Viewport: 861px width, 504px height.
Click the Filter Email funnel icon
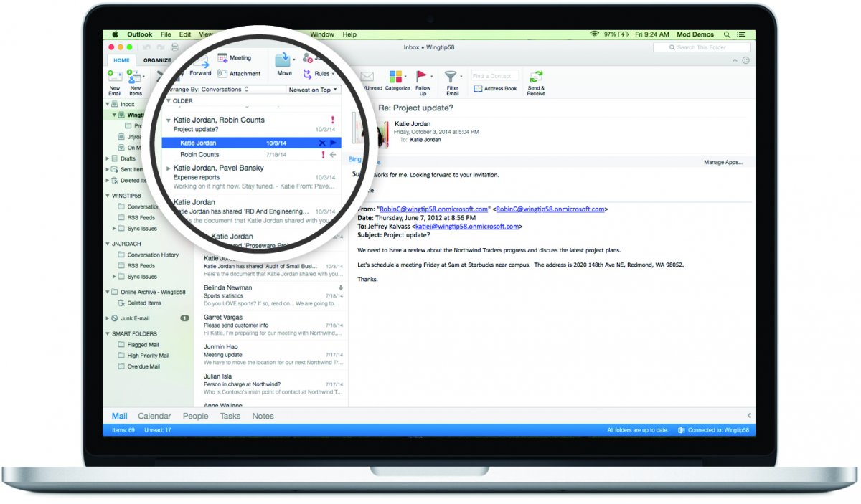tap(451, 76)
